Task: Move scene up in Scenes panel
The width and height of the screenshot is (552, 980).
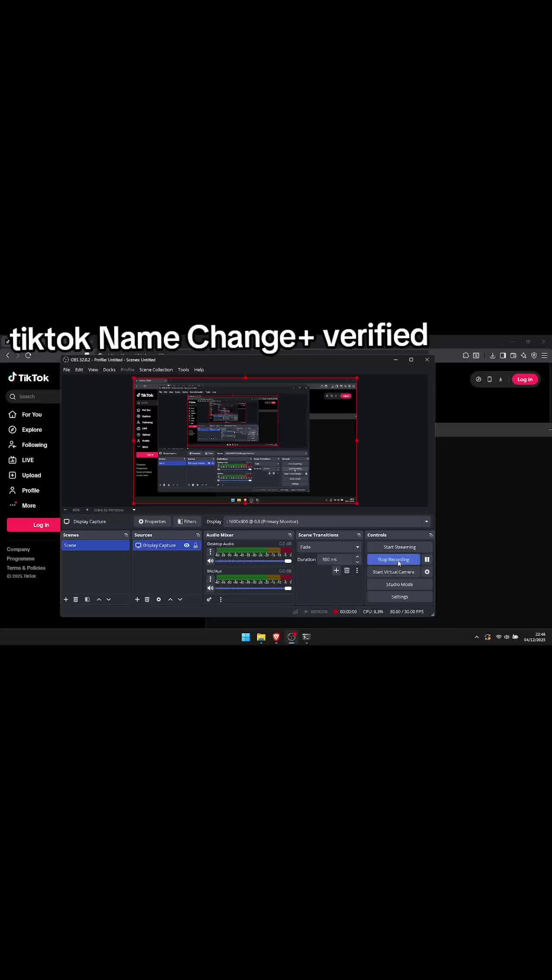Action: (99, 599)
